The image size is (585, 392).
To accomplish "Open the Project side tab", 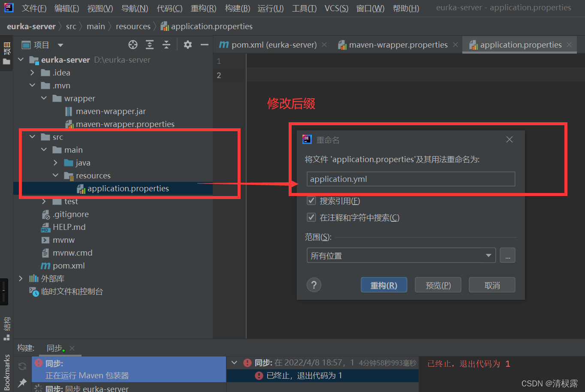I will coord(6,53).
